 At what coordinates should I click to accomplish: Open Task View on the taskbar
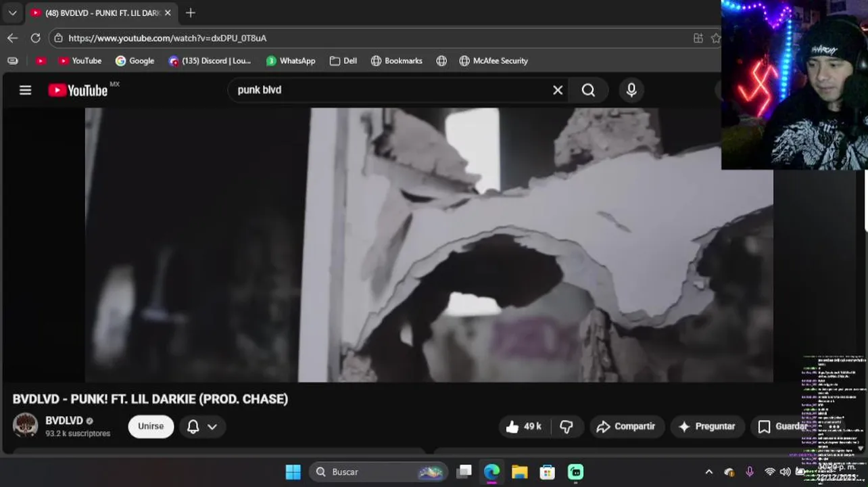pos(464,471)
